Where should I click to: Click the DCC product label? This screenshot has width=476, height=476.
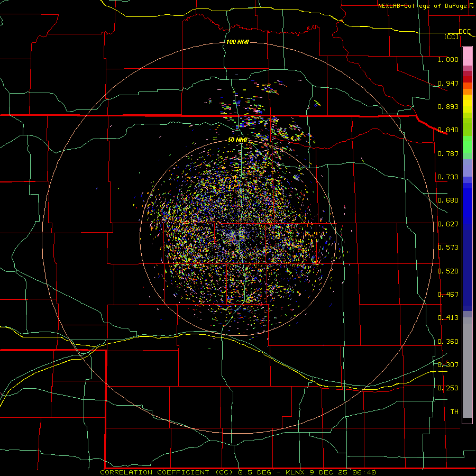(x=465, y=32)
